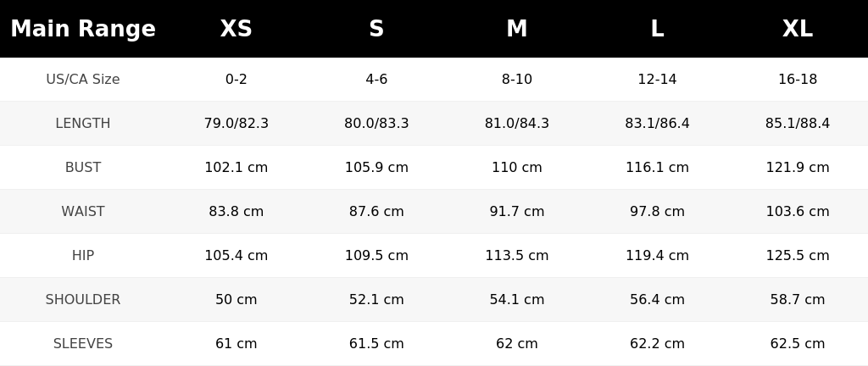This screenshot has width=868, height=366.
Task: Click the BUST row label
Action: 83,168
